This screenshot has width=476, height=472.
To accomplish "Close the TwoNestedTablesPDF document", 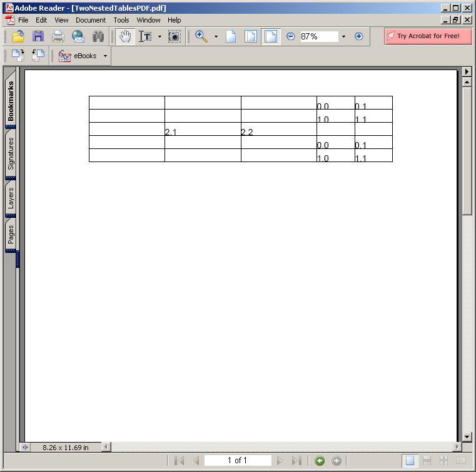I will 467,20.
